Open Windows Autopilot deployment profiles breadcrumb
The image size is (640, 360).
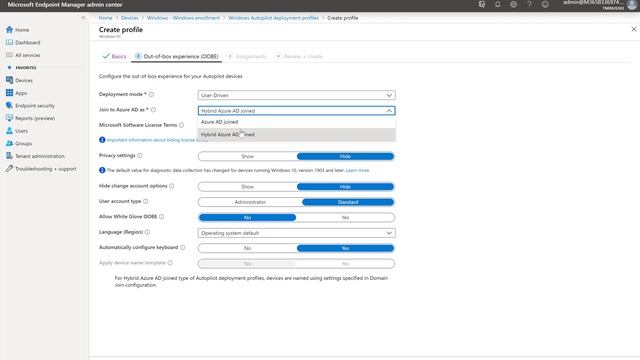point(273,18)
